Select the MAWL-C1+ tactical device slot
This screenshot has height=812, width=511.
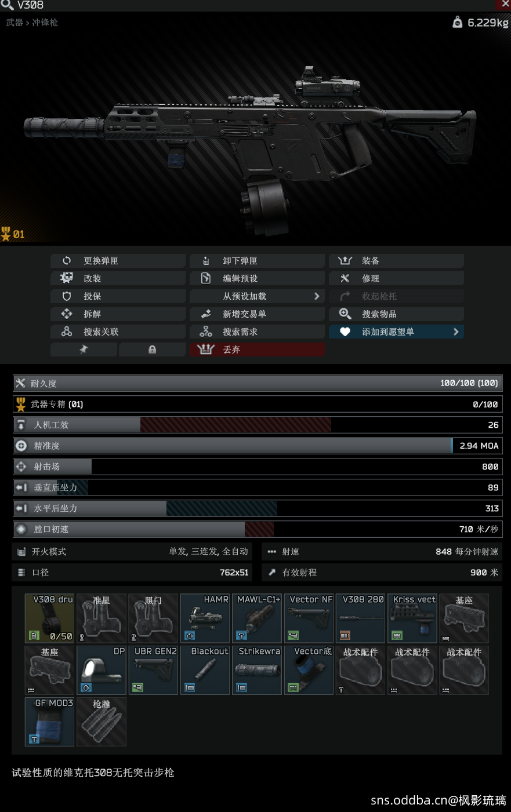click(257, 618)
